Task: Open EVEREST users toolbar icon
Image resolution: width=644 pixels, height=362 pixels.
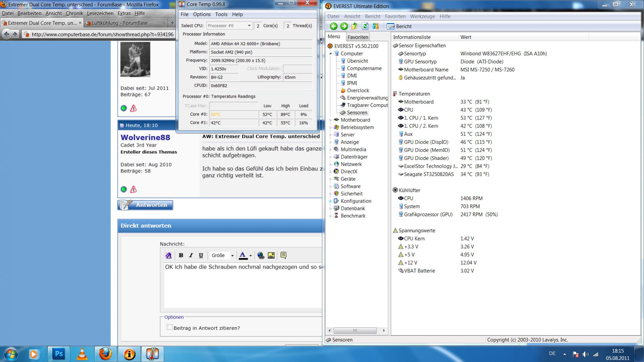Action: 376,26
